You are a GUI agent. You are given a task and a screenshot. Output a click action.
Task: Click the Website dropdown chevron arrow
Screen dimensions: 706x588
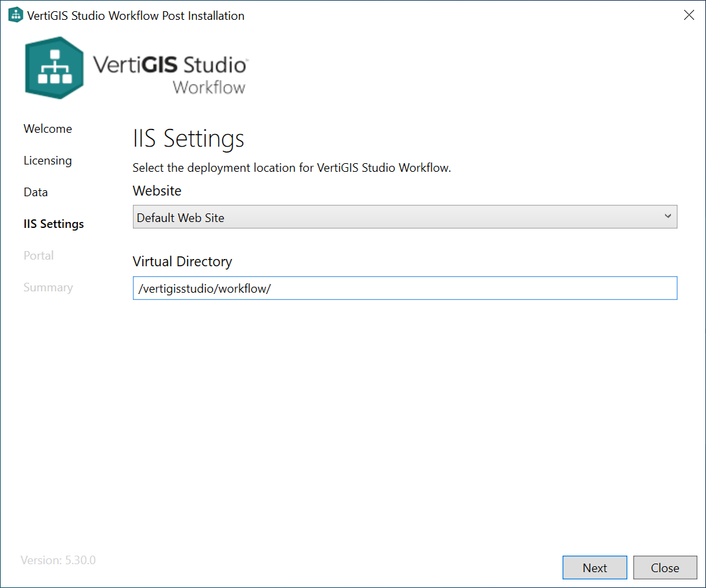[668, 216]
